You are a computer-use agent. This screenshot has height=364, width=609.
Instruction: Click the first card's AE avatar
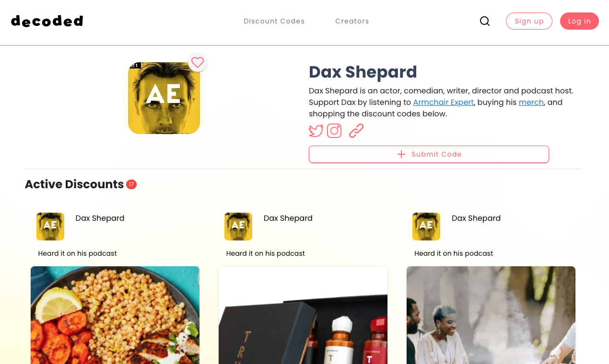[50, 227]
